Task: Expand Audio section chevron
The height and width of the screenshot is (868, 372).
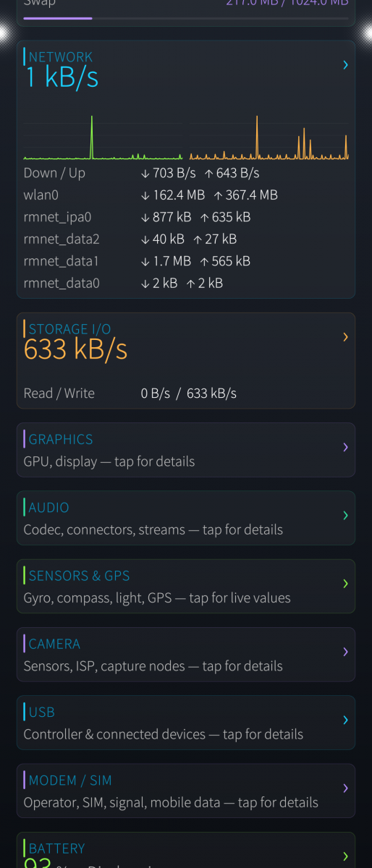Action: [x=345, y=515]
